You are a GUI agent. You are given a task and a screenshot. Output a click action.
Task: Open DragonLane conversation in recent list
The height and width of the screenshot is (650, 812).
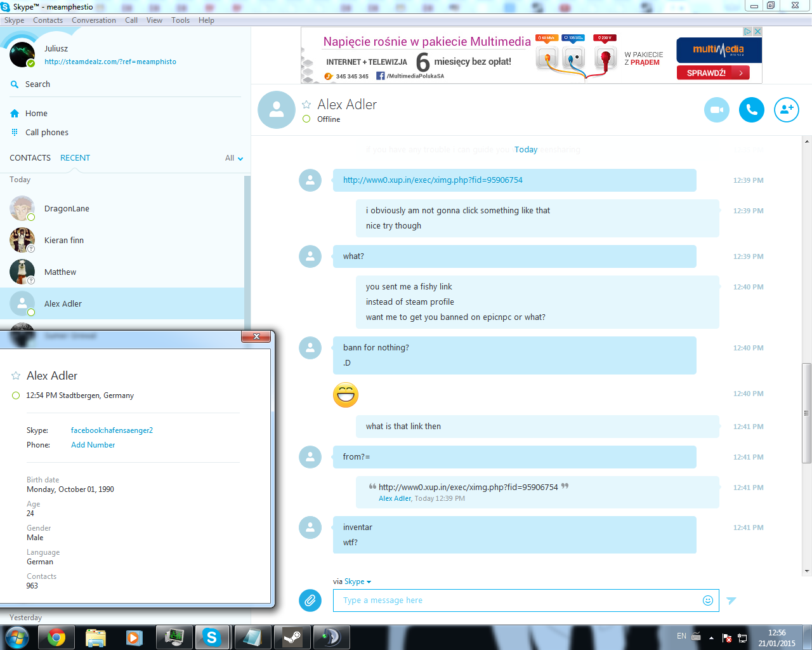122,208
